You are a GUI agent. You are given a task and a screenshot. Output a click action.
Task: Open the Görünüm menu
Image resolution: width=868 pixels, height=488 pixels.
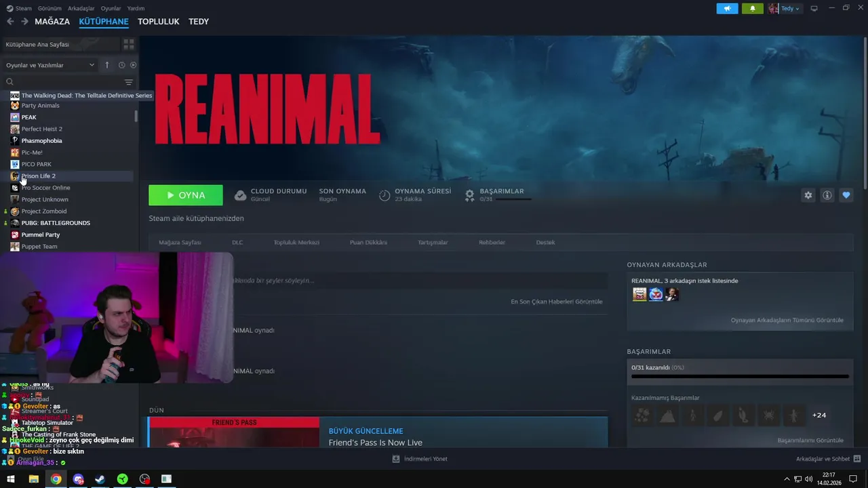(x=50, y=9)
